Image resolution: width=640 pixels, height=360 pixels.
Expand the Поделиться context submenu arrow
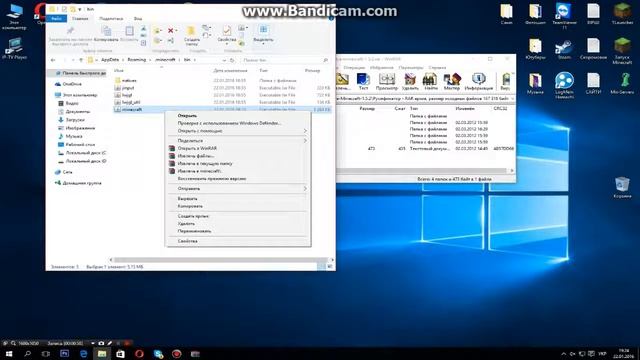(305, 140)
